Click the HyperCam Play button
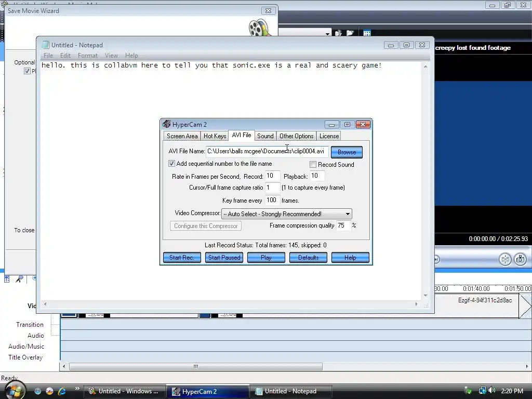The image size is (532, 399). (266, 258)
